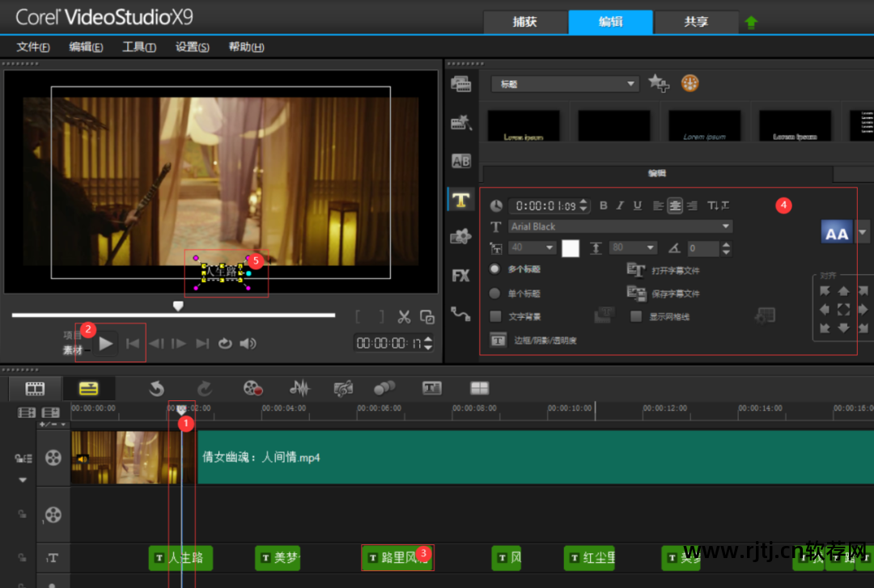Open the Arial Black font dropdown
The height and width of the screenshot is (588, 874).
click(725, 226)
